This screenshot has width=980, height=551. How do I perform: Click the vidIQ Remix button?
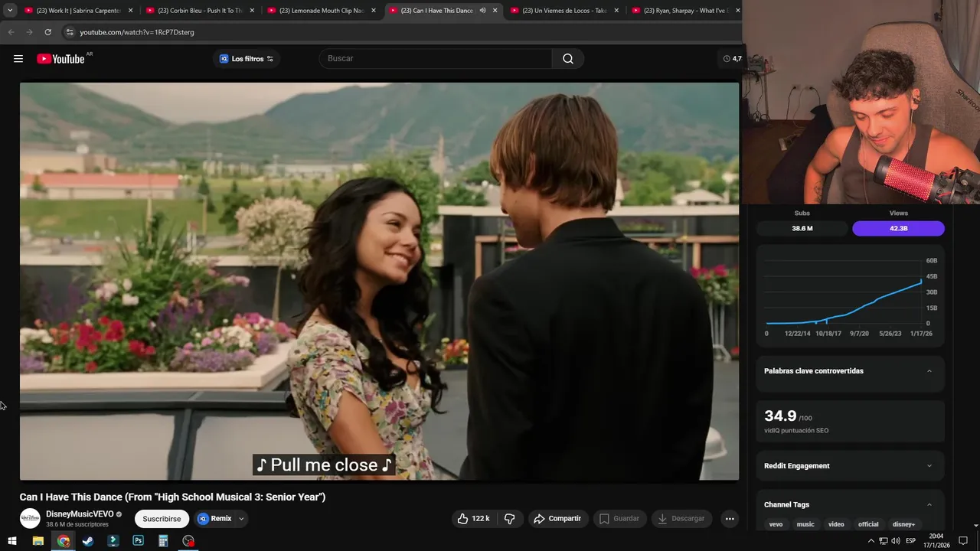point(214,519)
